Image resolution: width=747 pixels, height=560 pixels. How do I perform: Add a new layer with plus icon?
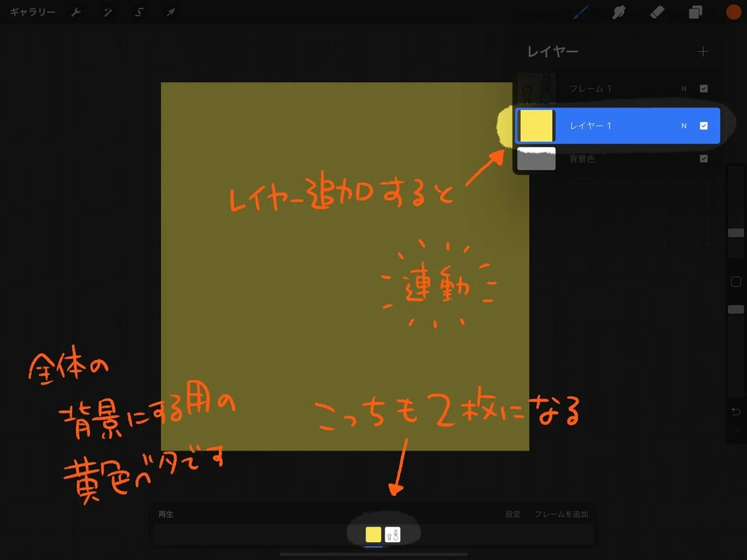[703, 52]
